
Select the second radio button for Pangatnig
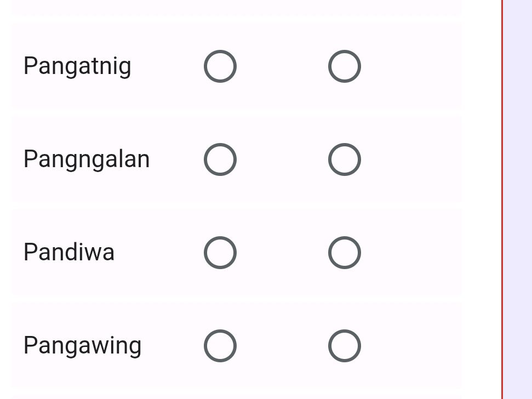(x=344, y=66)
